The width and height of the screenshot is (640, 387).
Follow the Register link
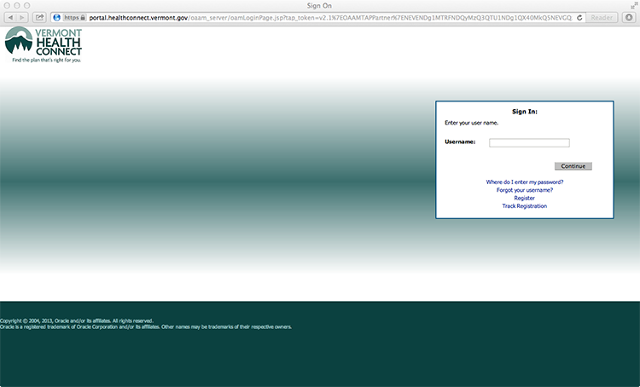coord(524,198)
